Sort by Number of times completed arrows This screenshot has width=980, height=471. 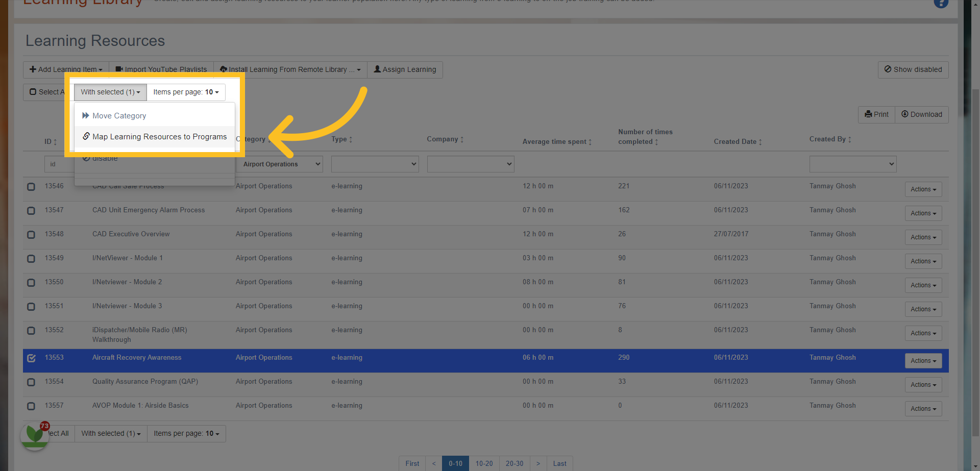pos(656,142)
